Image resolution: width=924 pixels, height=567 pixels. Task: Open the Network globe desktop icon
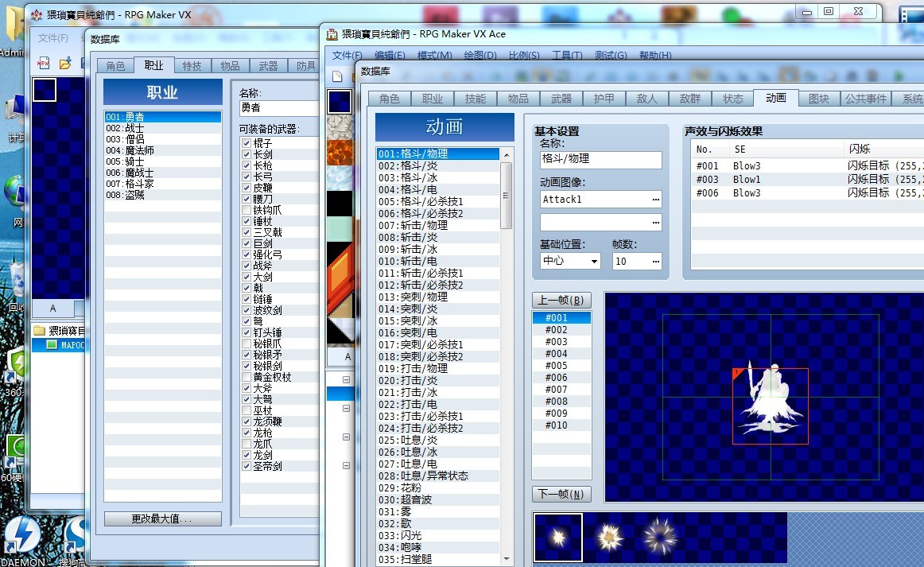tap(14, 200)
